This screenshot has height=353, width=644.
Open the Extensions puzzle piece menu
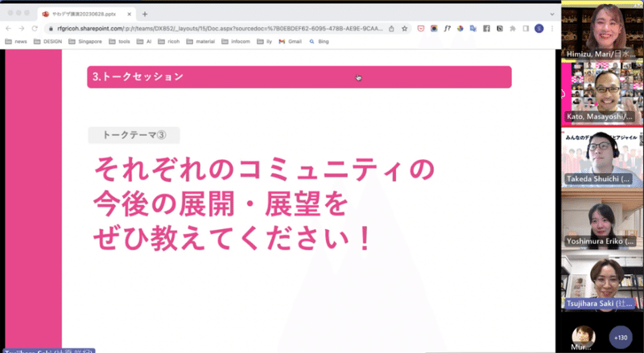[x=513, y=28]
